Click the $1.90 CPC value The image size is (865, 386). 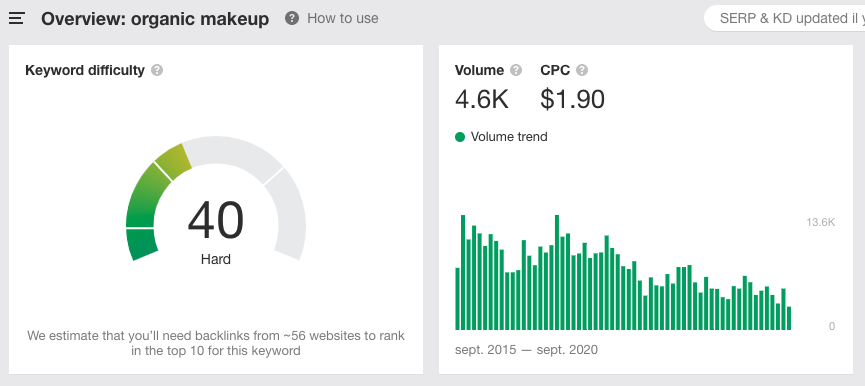(x=573, y=99)
